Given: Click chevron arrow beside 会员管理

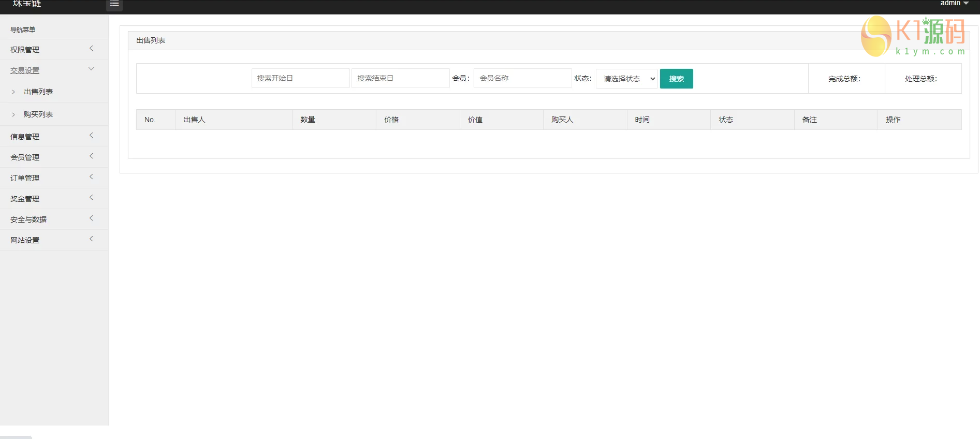Looking at the screenshot, I should [x=91, y=156].
